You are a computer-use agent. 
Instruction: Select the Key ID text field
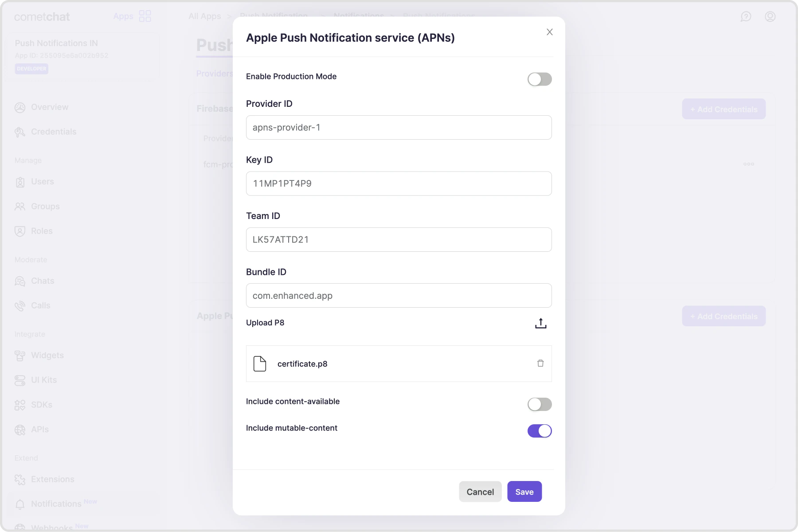399,184
